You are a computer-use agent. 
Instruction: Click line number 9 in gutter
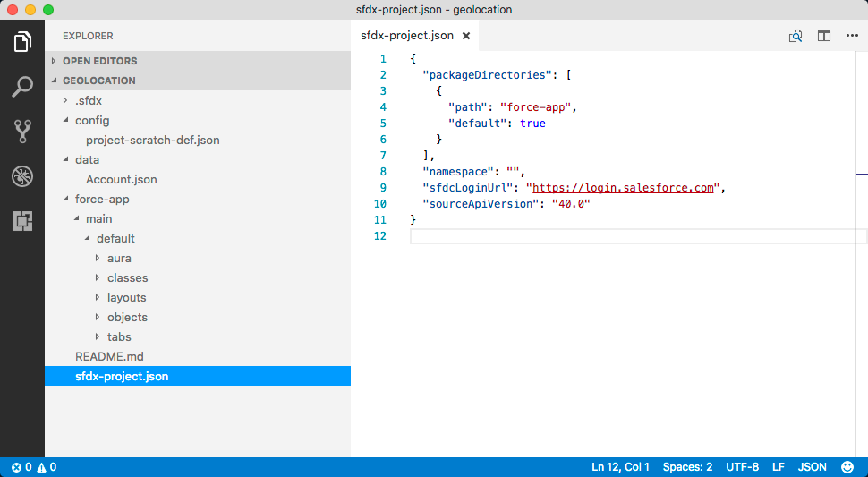coord(383,188)
